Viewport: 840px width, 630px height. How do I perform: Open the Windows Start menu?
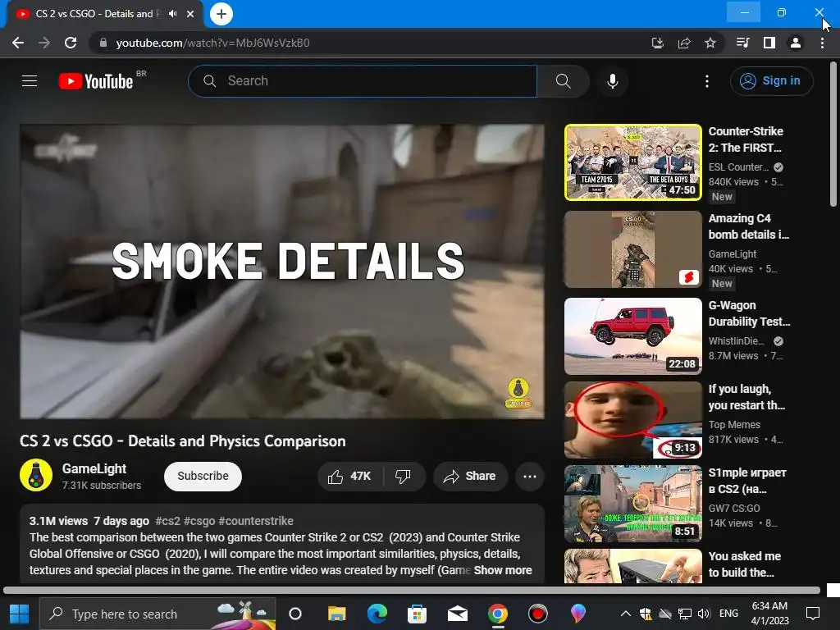click(x=20, y=614)
